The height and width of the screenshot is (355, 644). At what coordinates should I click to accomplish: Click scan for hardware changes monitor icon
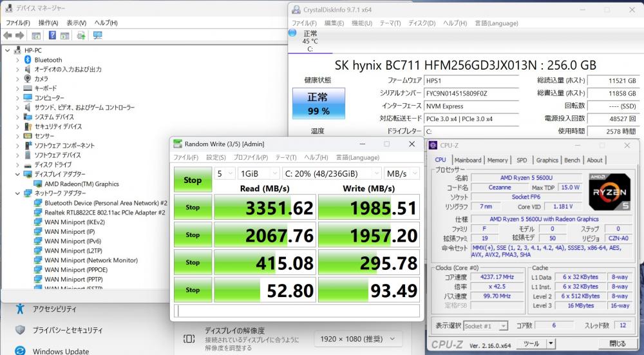(x=97, y=35)
